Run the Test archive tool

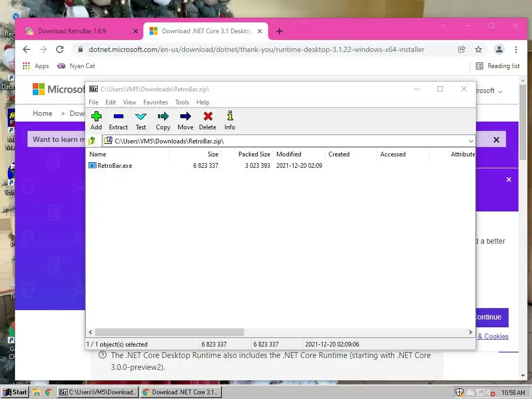pyautogui.click(x=141, y=121)
